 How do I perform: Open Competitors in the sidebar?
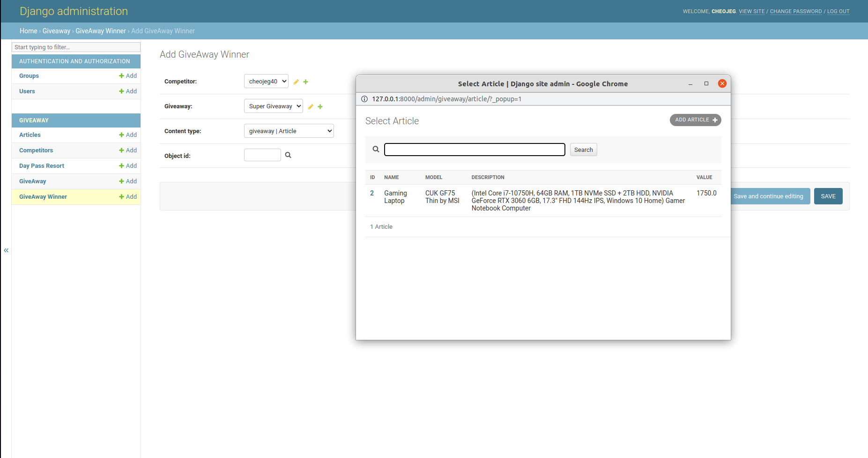point(36,150)
